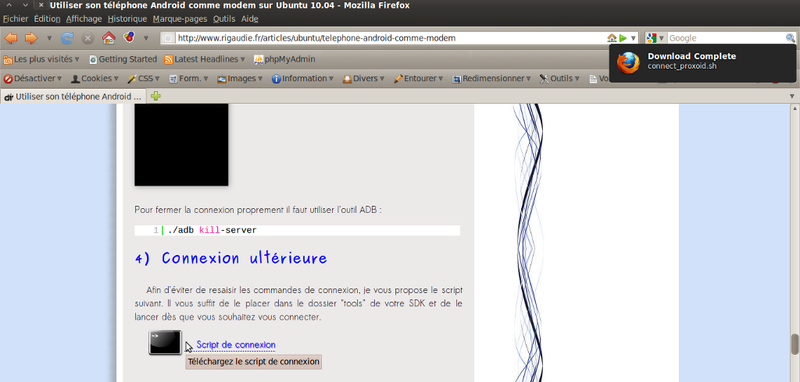This screenshot has width=800, height=382.
Task: Click the grey Stop loading button
Action: point(88,38)
